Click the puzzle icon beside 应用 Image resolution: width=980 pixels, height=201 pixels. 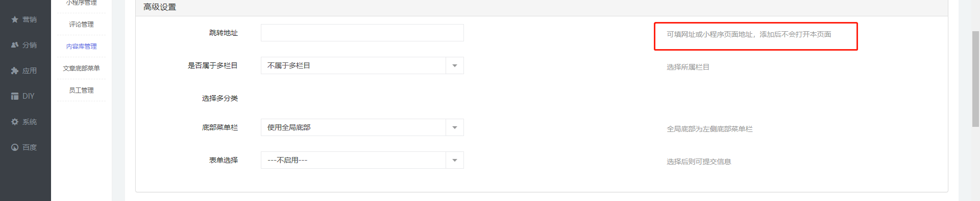click(x=15, y=71)
